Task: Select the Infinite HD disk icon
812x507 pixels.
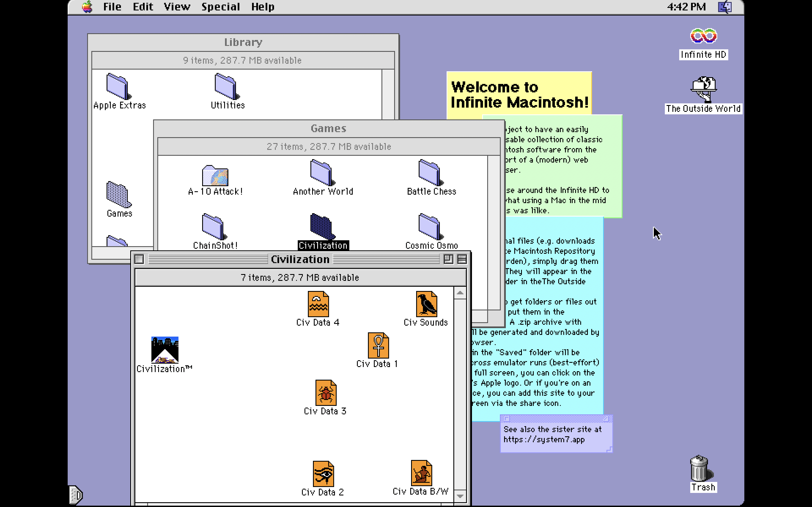Action: [703, 36]
